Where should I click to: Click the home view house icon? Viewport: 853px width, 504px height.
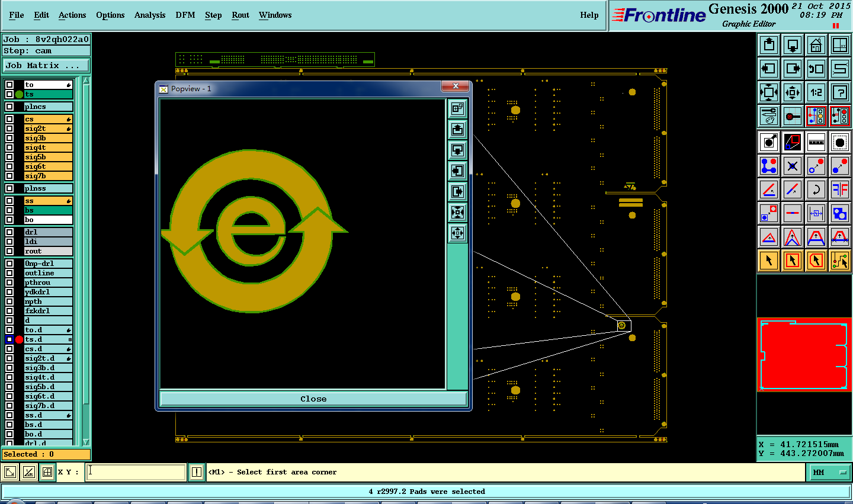coord(816,45)
